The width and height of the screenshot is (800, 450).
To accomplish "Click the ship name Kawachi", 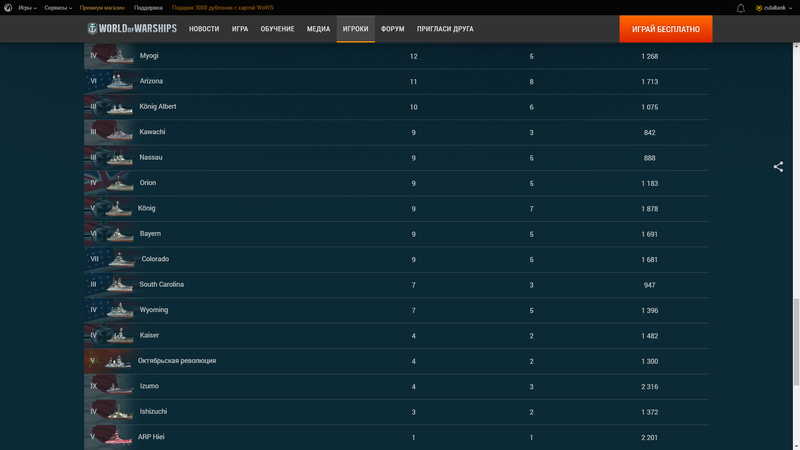I will click(x=152, y=132).
